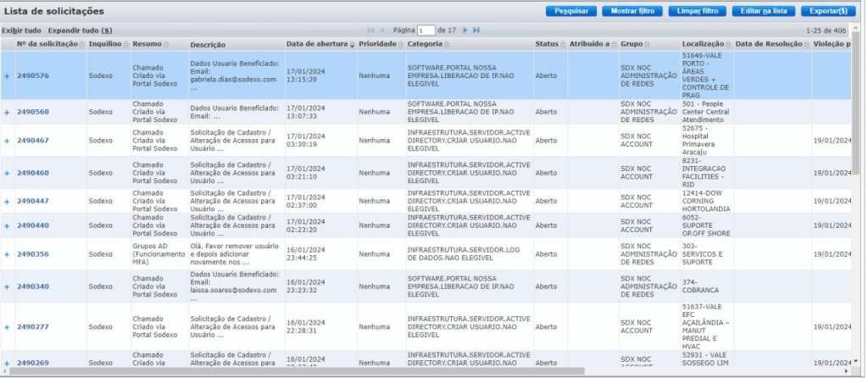This screenshot has width=868, height=378.
Task: Expand row for request 2490356
Action: (x=7, y=253)
